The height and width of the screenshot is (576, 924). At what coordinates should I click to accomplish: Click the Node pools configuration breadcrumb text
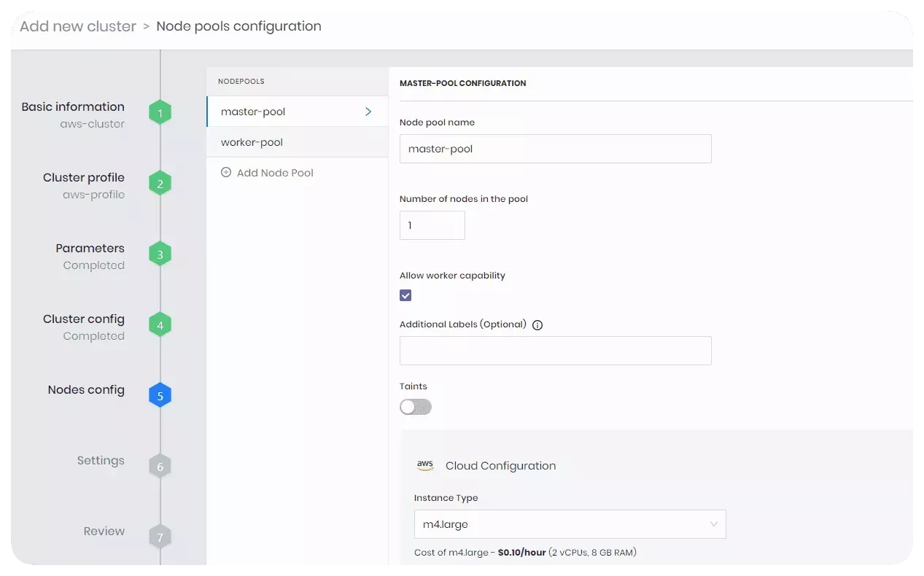(x=238, y=26)
